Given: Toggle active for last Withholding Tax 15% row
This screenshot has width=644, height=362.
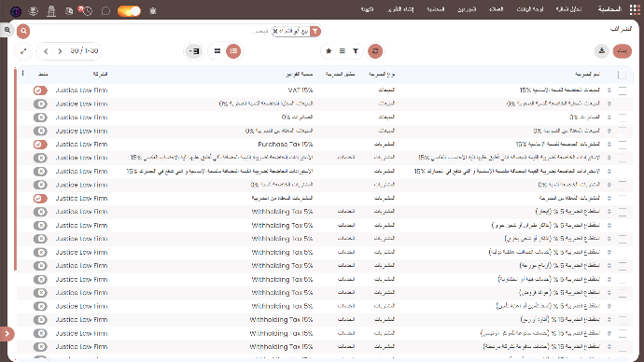Looking at the screenshot, I should tap(40, 347).
